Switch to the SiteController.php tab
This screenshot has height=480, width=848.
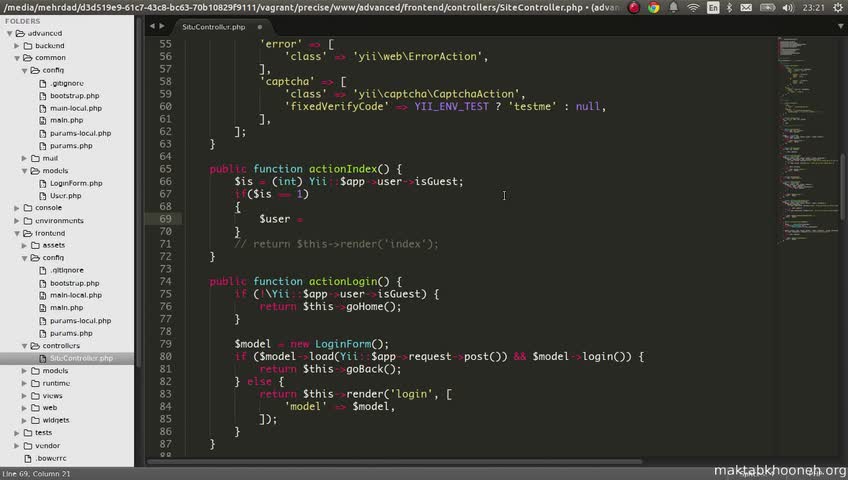point(214,27)
